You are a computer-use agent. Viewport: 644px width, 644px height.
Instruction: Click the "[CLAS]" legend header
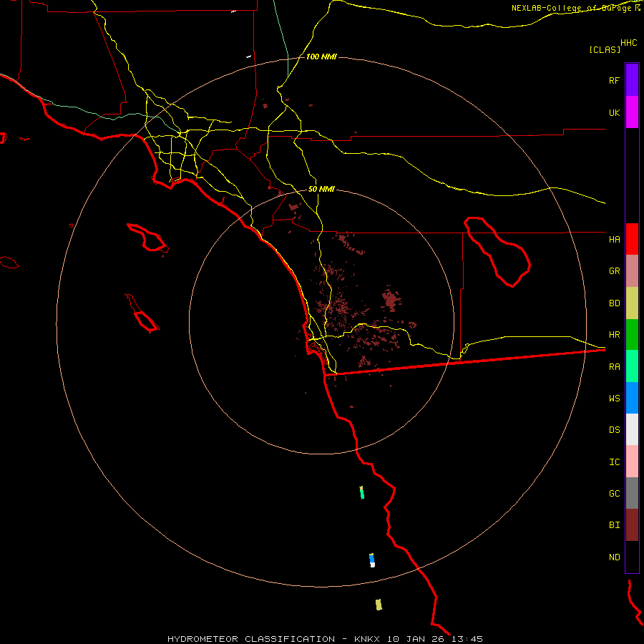coord(605,49)
